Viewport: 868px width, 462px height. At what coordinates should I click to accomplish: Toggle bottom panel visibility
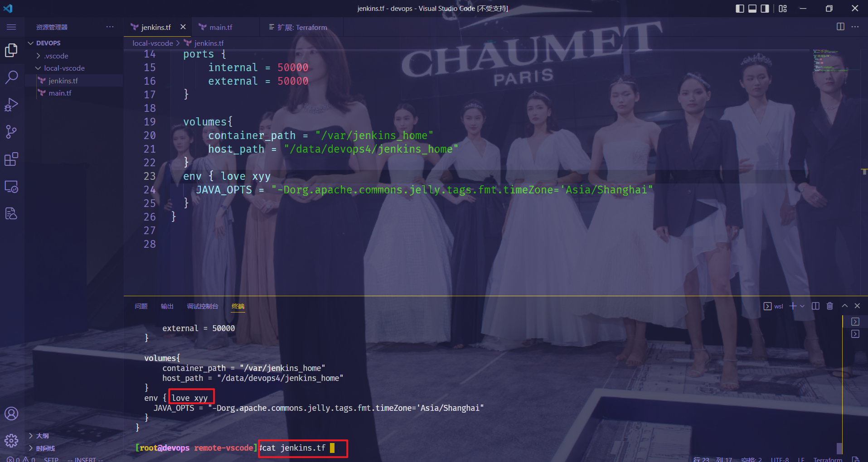[x=752, y=8]
